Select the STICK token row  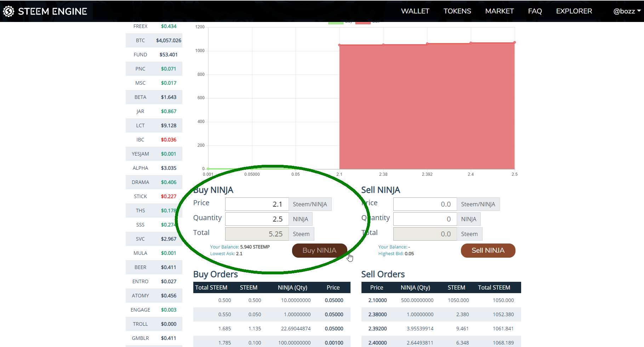(x=154, y=196)
